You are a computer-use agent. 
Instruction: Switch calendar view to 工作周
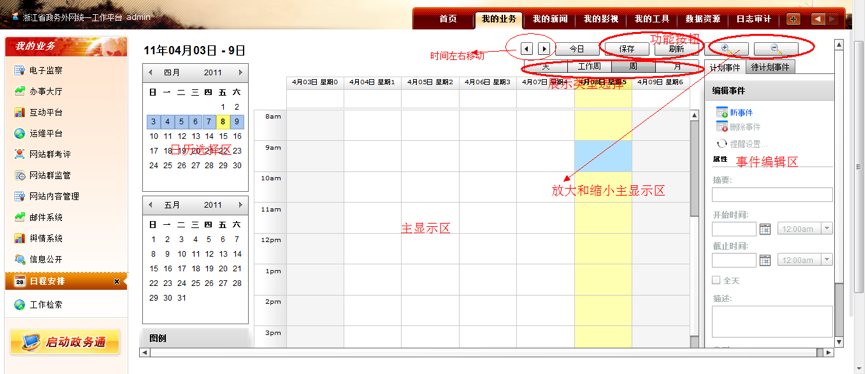[589, 67]
